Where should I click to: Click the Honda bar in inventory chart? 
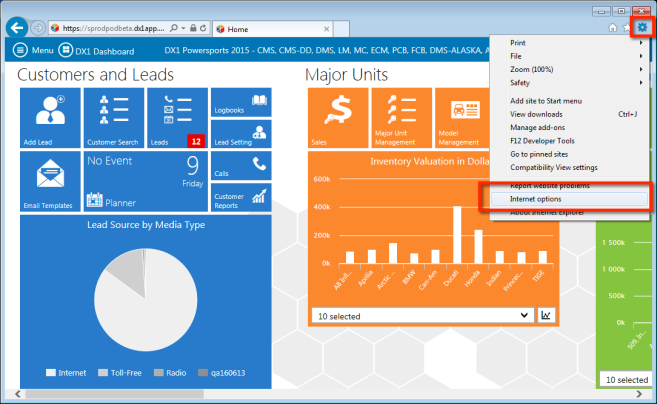click(x=478, y=247)
